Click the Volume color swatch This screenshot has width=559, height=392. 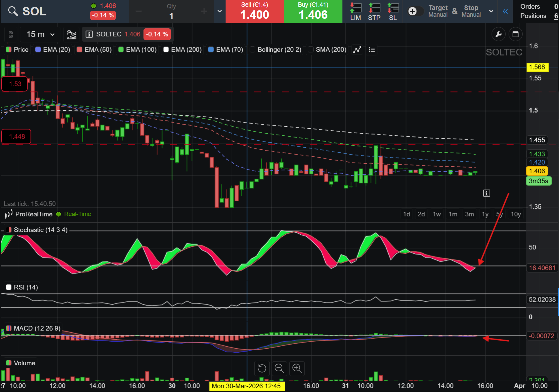(x=9, y=363)
